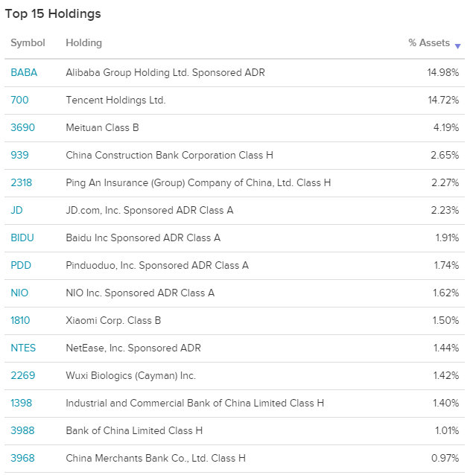
Task: Sort by the % Assets column header
Action: 428,42
